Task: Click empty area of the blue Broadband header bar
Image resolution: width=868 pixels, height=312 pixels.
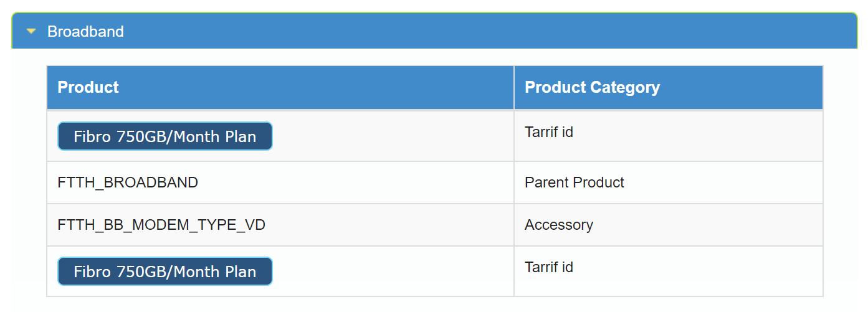Action: (498, 31)
